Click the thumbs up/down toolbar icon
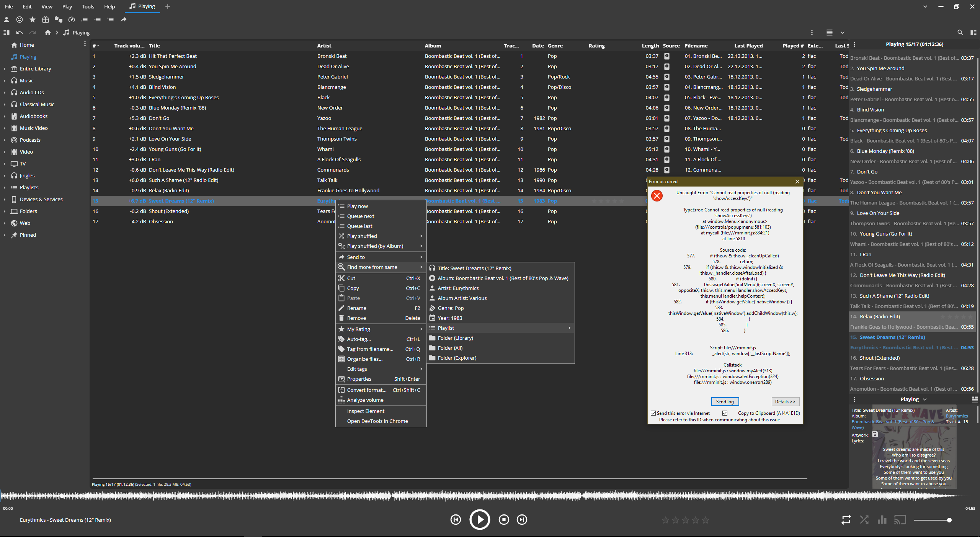Screen dimensions: 980x537 58,20
